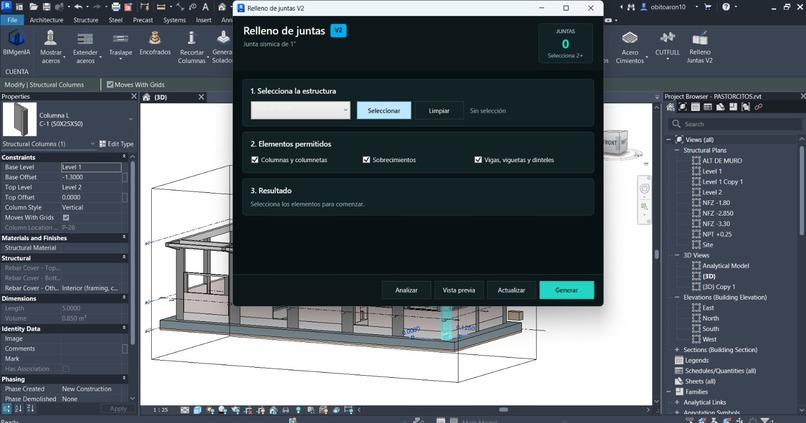Click the Edit Type button

(x=117, y=144)
